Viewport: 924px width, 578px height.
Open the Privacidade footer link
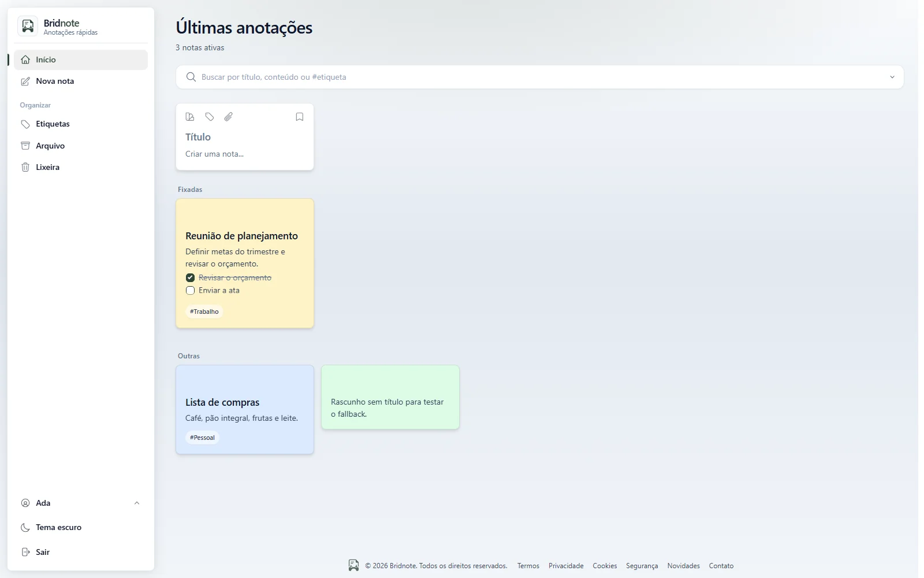tap(566, 566)
